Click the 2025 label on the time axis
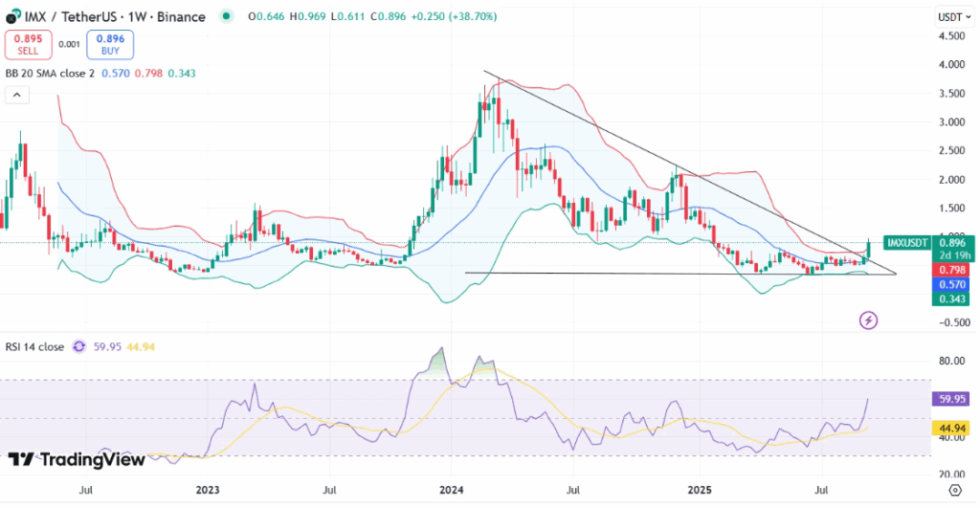980x508 pixels. [x=700, y=490]
